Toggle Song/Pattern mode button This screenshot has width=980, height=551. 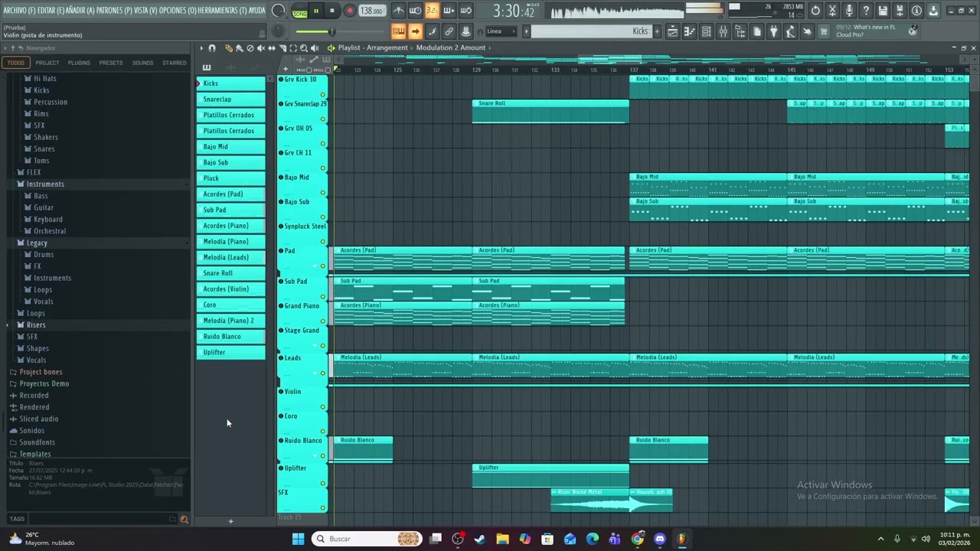click(299, 11)
